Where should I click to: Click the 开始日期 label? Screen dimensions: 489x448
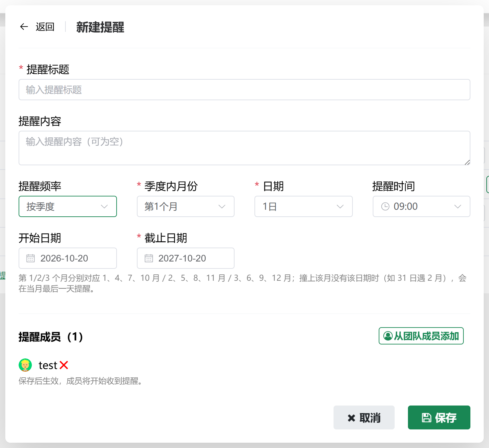point(40,238)
